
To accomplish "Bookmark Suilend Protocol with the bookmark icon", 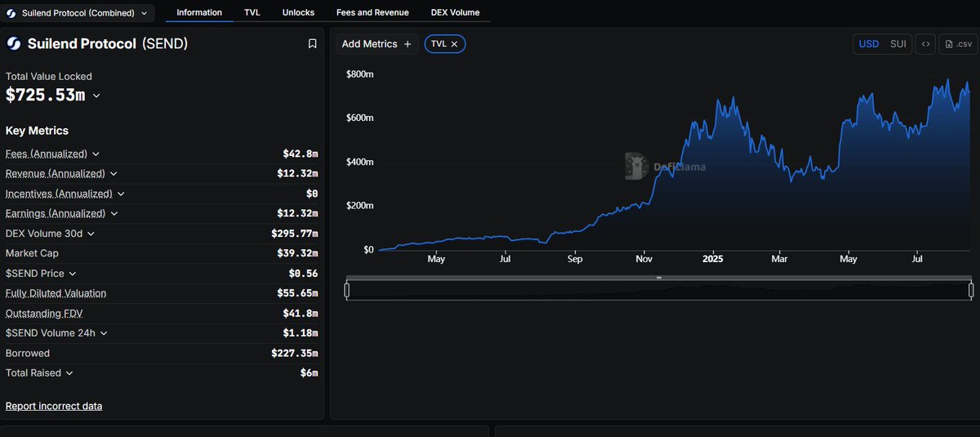I will tap(312, 44).
